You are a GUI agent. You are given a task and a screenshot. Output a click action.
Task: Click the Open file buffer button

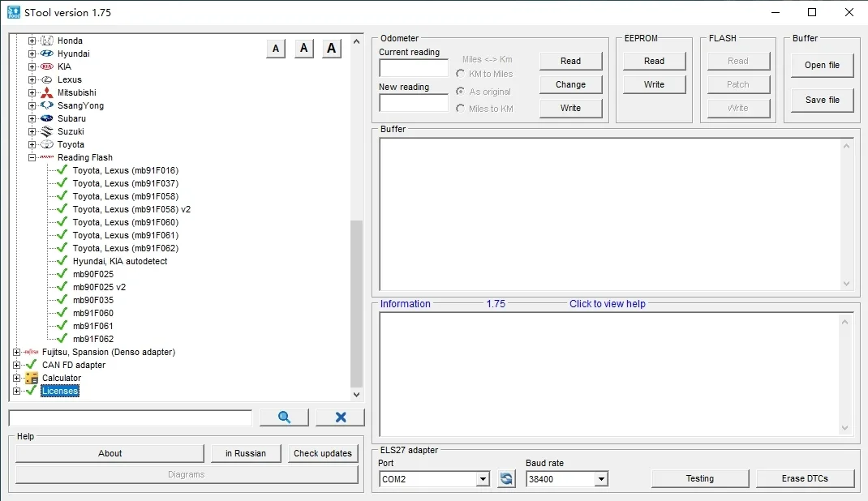(822, 65)
